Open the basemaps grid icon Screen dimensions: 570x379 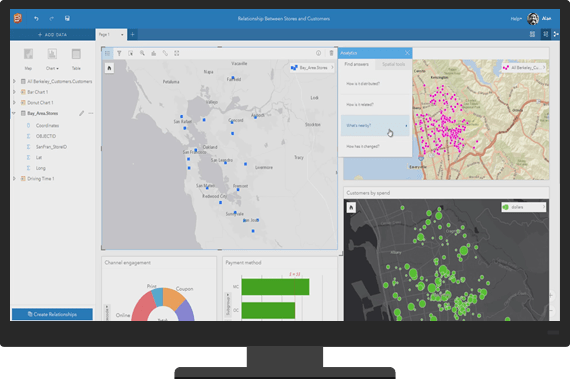pyautogui.click(x=532, y=34)
